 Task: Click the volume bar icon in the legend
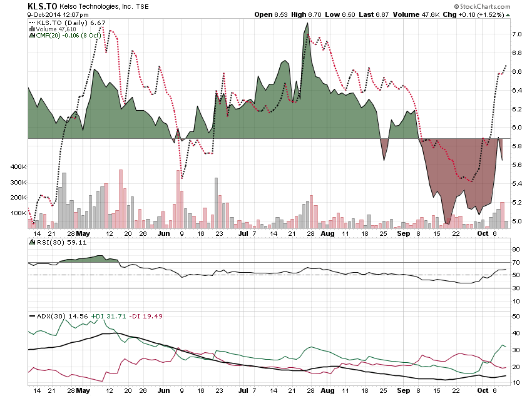click(x=32, y=29)
